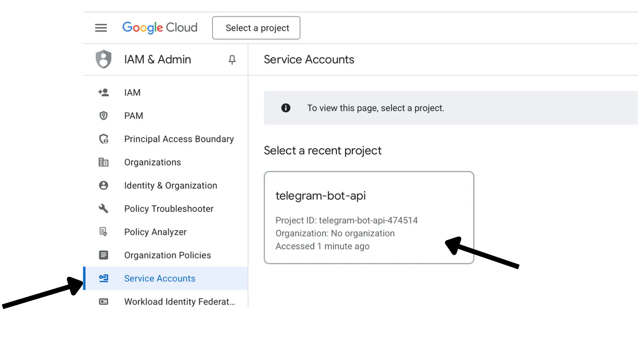Click the Google Cloud logo
The height and width of the screenshot is (338, 644).
[159, 28]
